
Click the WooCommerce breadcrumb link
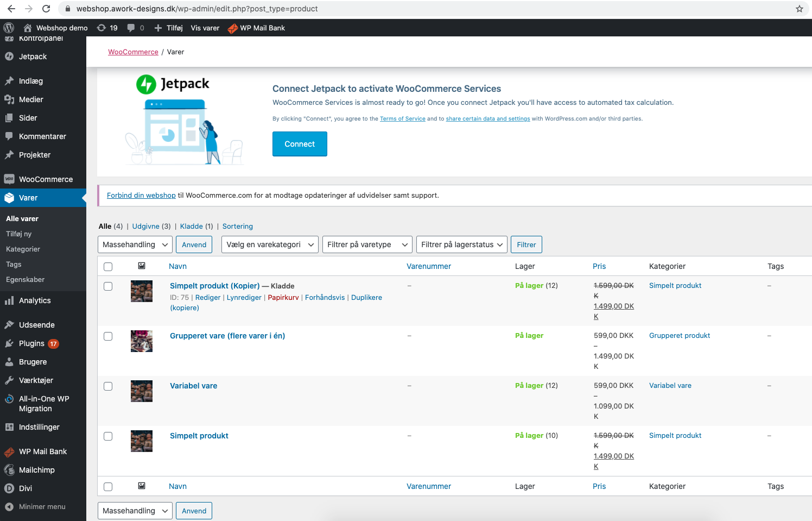(133, 52)
